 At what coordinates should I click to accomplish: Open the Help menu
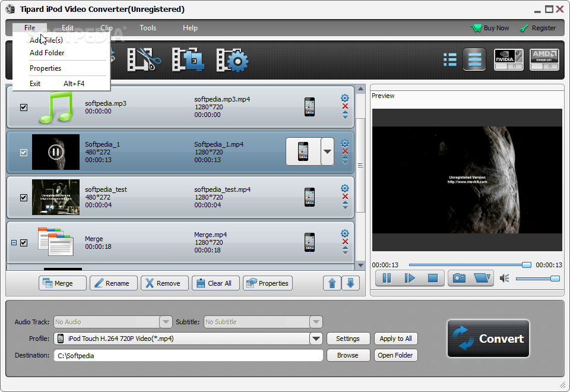tap(190, 28)
